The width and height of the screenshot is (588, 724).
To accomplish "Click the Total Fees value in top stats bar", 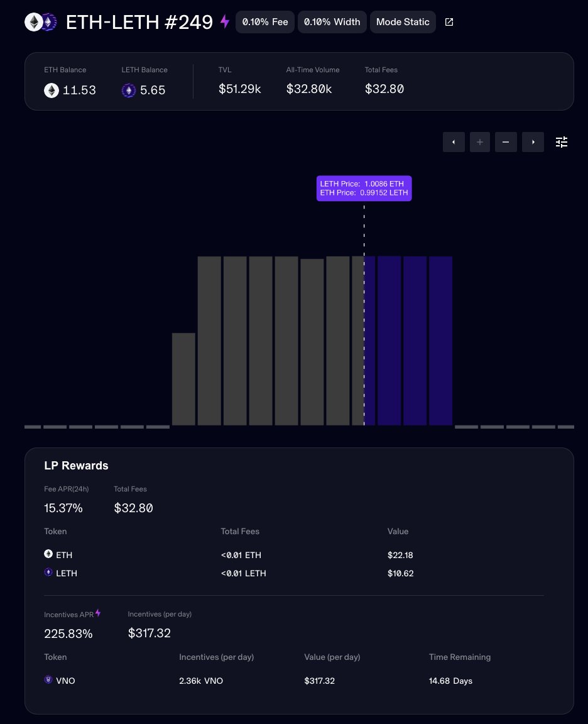I will click(384, 89).
